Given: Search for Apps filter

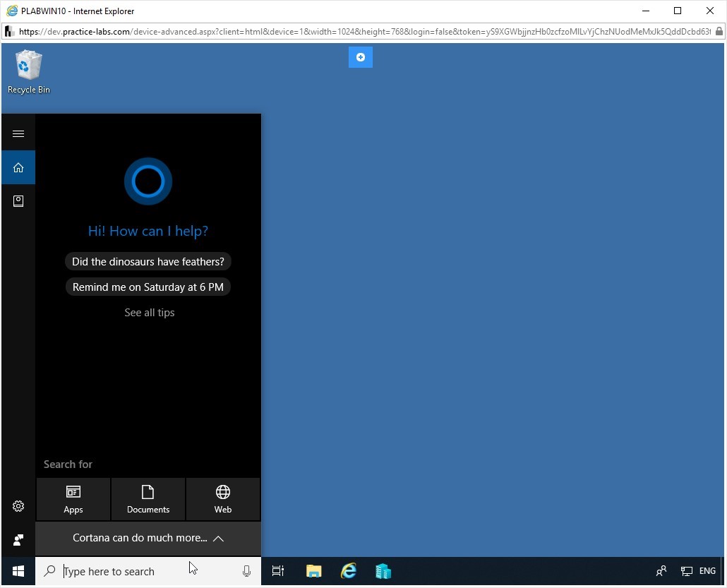Looking at the screenshot, I should [73, 500].
